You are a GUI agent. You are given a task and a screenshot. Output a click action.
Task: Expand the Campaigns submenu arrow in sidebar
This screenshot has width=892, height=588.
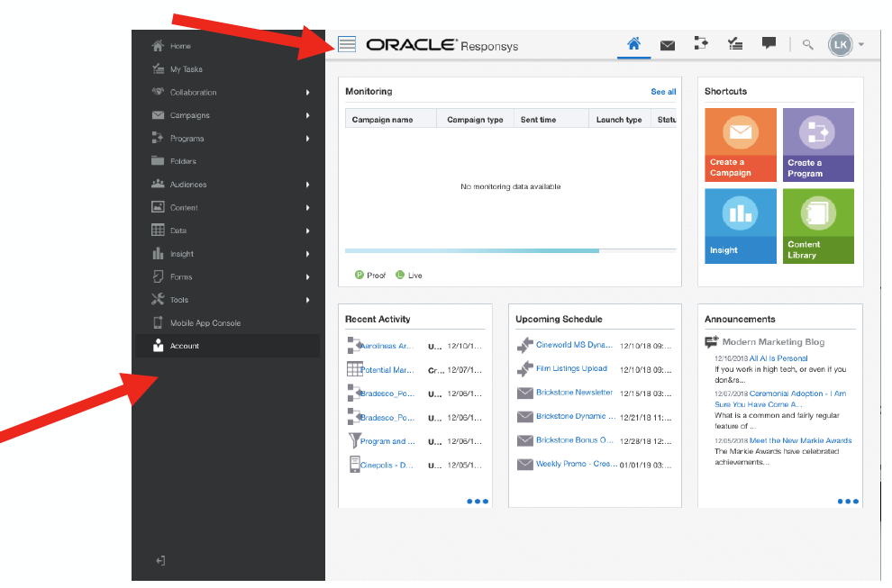[307, 115]
